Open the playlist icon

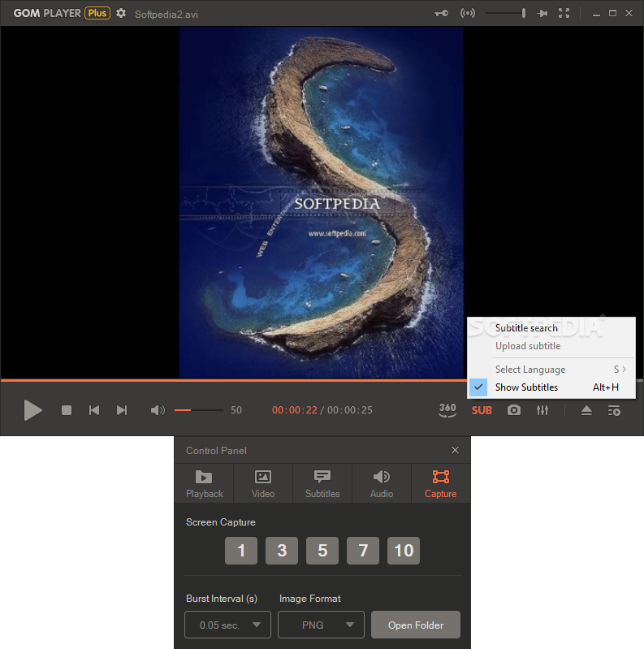[x=614, y=410]
